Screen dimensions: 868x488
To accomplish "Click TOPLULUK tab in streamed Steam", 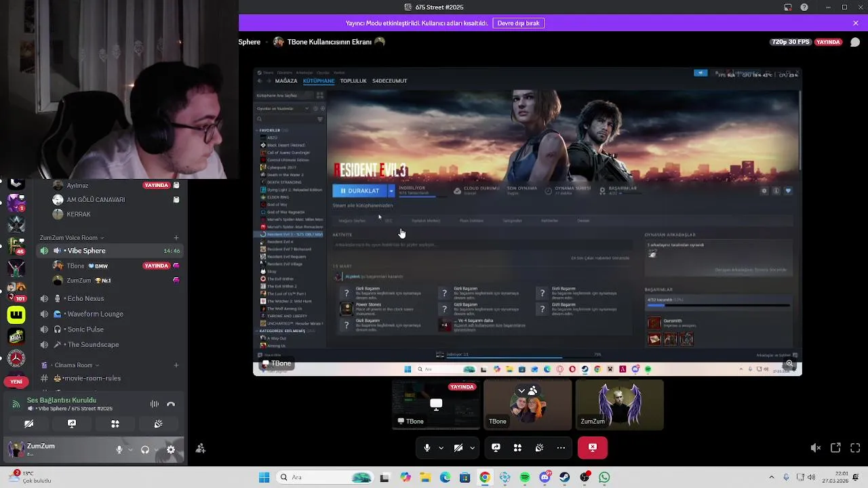I will click(x=353, y=81).
